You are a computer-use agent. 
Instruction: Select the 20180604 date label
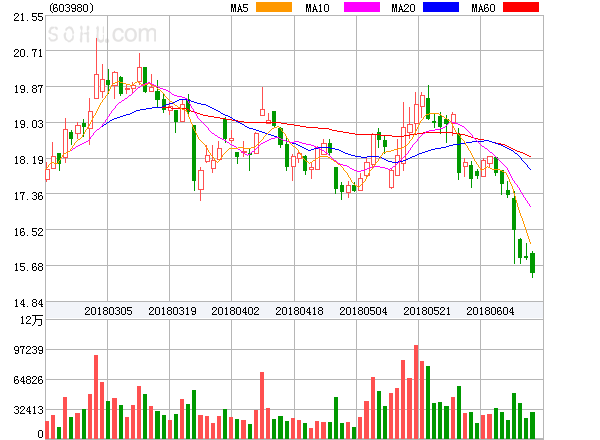click(x=490, y=311)
